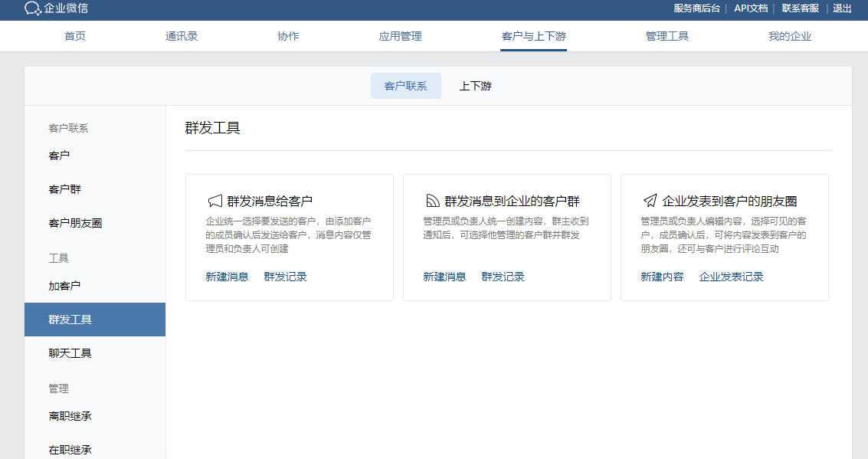Open the 首页 menu item

(x=74, y=35)
